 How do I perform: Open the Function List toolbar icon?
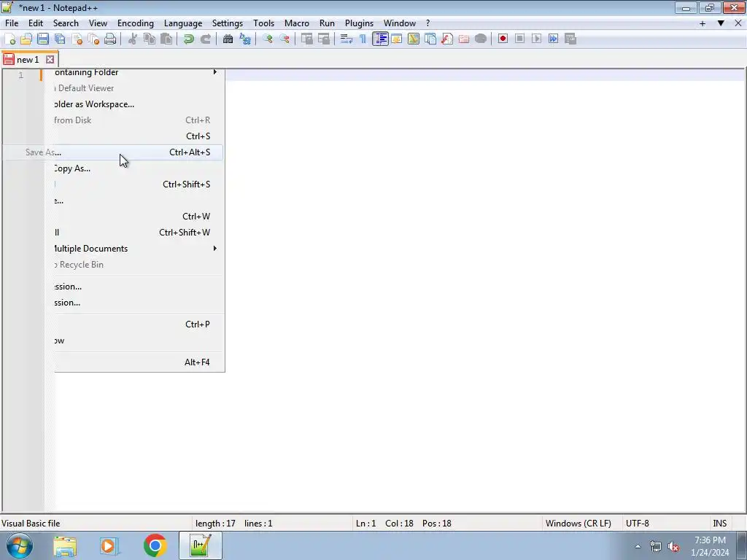(x=447, y=39)
